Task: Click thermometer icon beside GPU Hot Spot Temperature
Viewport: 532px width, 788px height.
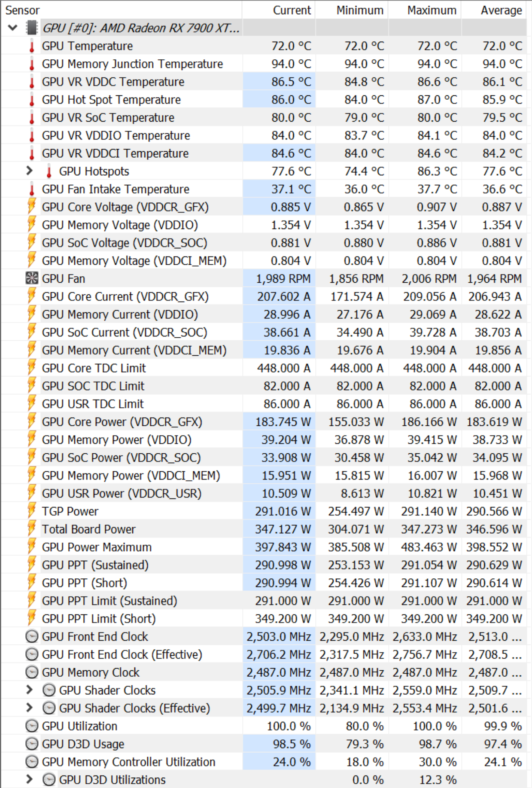Action: click(32, 100)
